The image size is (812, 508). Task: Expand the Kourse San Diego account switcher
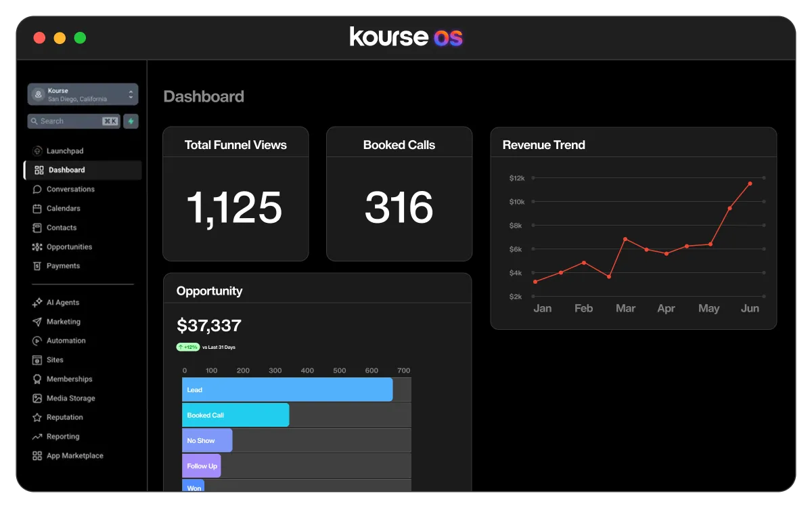(x=83, y=95)
